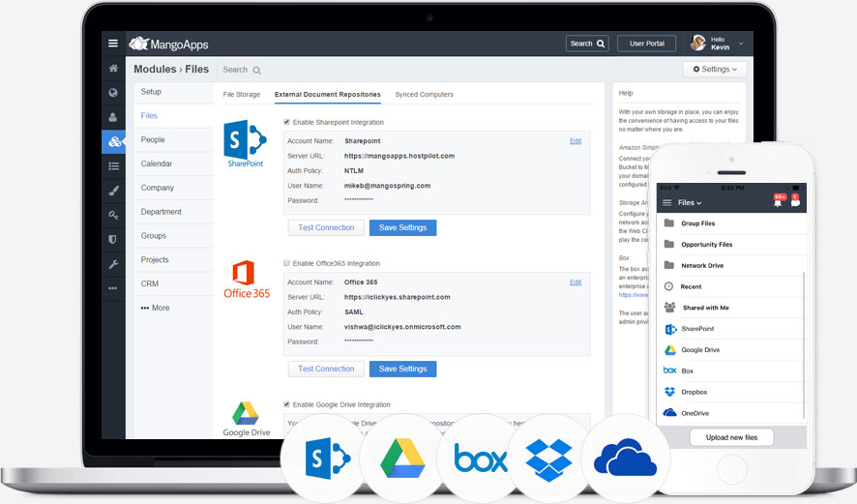
Task: Open the key icon in left sidebar
Action: 113,215
